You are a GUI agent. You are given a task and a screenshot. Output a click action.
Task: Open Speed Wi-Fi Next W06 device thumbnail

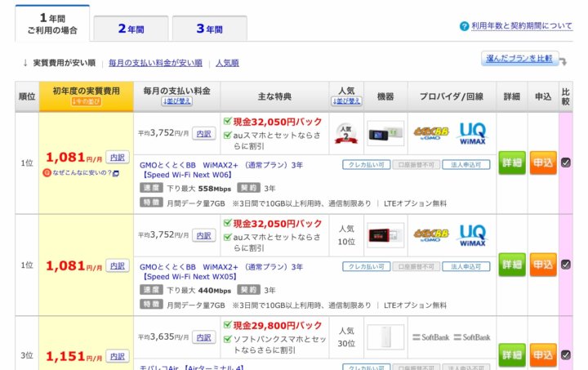385,133
